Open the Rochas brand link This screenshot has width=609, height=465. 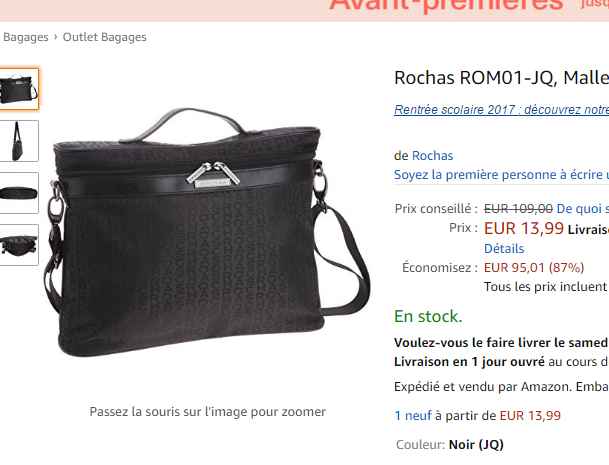(x=432, y=155)
